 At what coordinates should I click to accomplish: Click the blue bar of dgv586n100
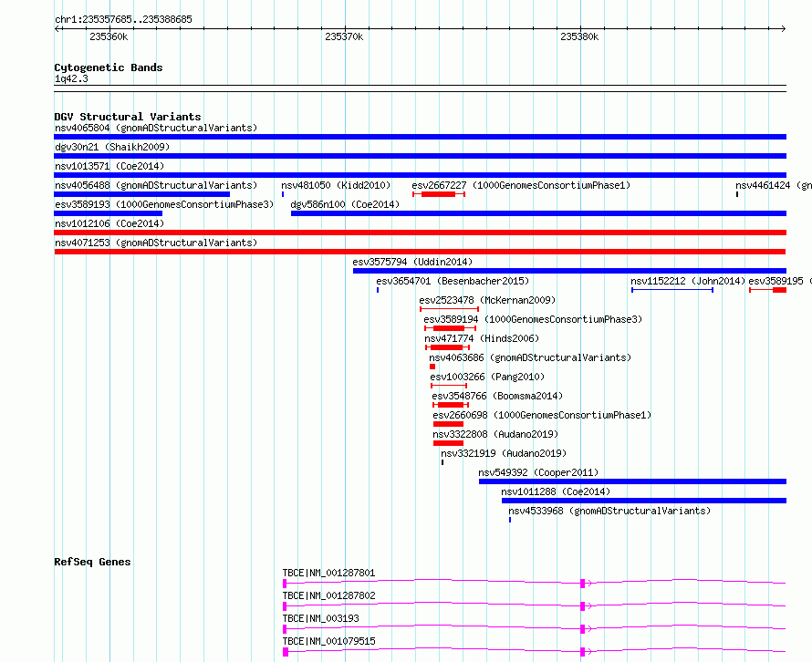point(538,213)
